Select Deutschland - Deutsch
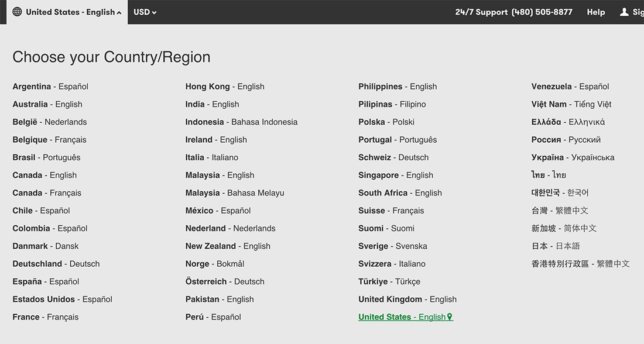 [56, 264]
